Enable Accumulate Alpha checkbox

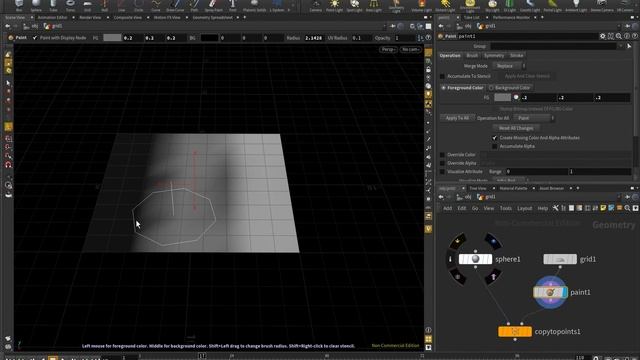click(495, 146)
